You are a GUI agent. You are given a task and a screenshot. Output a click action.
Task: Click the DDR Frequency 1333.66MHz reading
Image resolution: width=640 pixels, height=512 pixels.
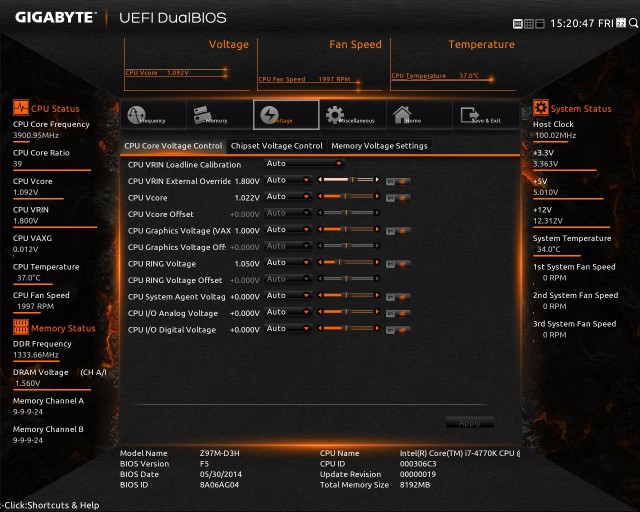pos(36,355)
